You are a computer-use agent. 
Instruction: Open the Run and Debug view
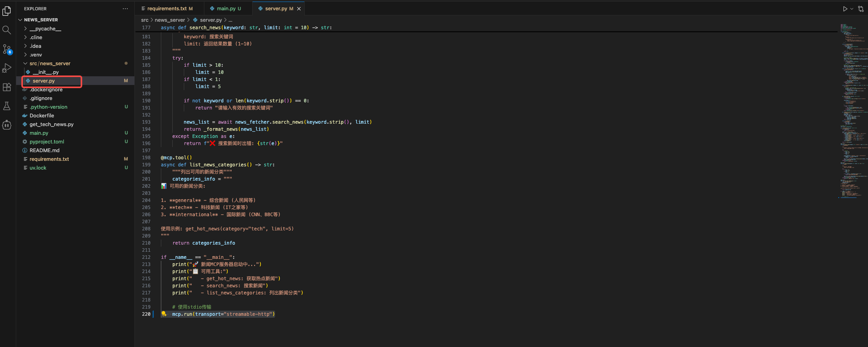coord(7,68)
